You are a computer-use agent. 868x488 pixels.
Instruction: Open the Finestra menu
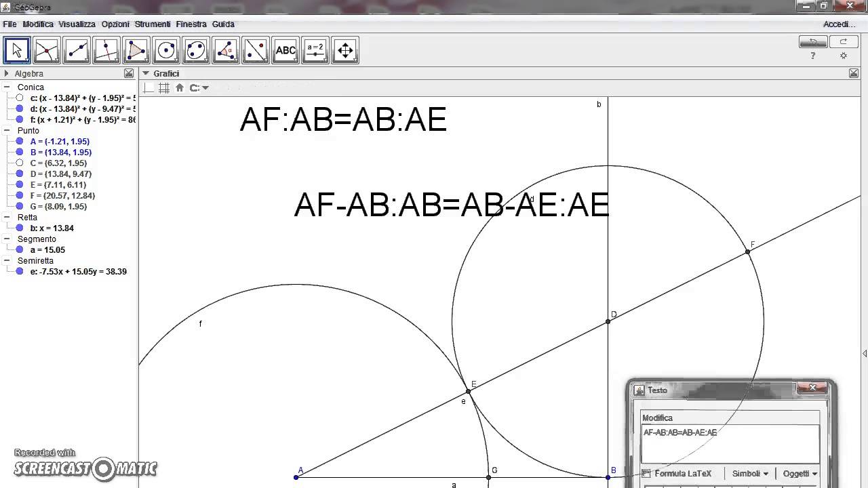(x=191, y=24)
